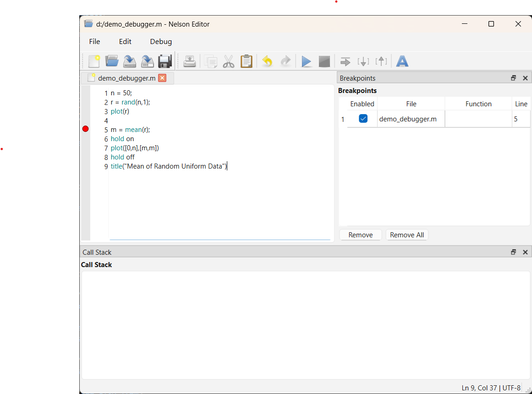Select the demo_debugger.m editor tab
532x394 pixels.
(126, 78)
